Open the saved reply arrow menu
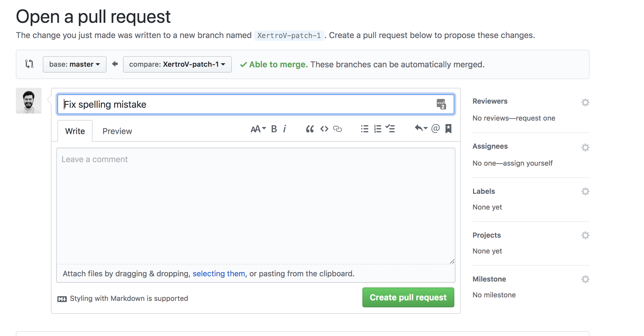This screenshot has height=336, width=644. point(421,128)
